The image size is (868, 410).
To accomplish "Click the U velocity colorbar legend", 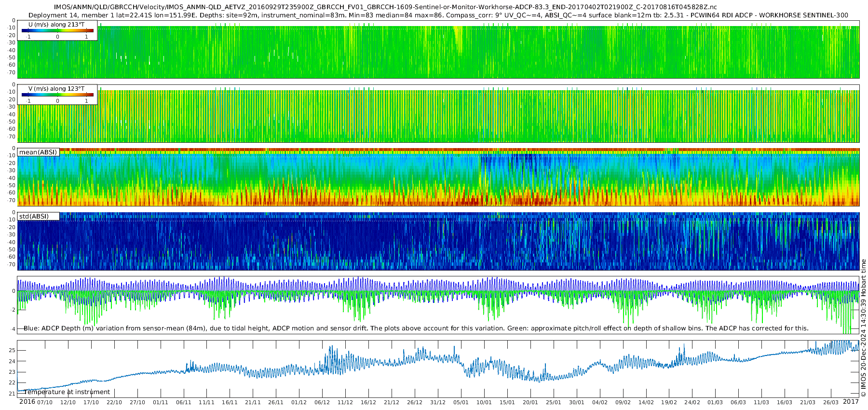I will (57, 30).
